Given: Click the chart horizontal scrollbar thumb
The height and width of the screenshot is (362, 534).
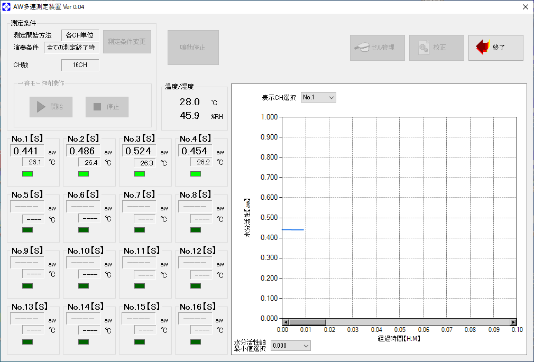Looking at the screenshot, I should click(307, 322).
